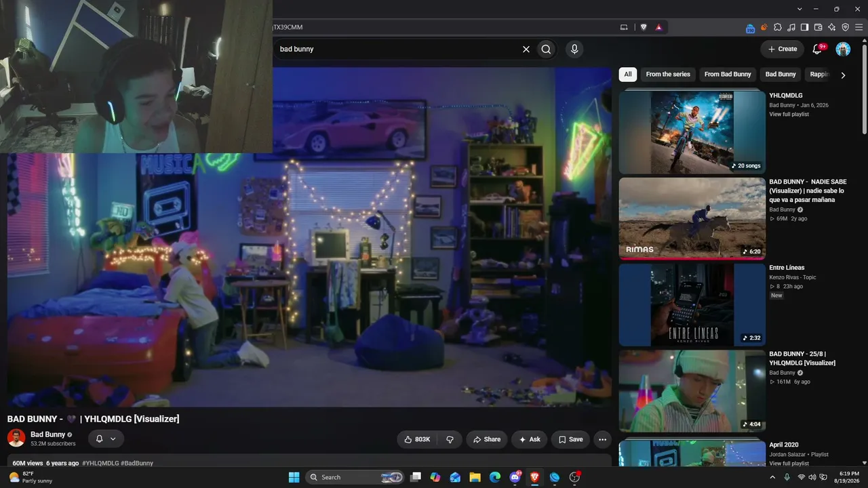Screen dimensions: 868x488
Task: Click the install app icon in address bar
Action: (x=624, y=27)
